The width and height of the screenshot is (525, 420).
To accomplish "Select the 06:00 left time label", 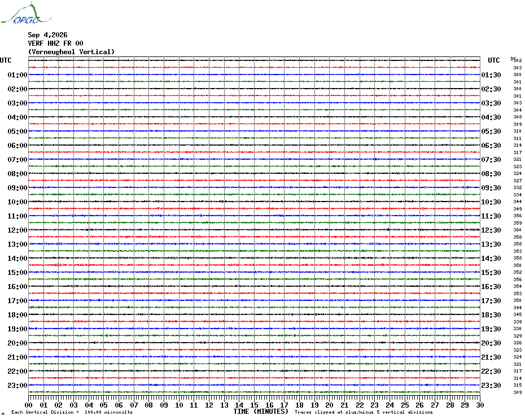I will [17, 145].
